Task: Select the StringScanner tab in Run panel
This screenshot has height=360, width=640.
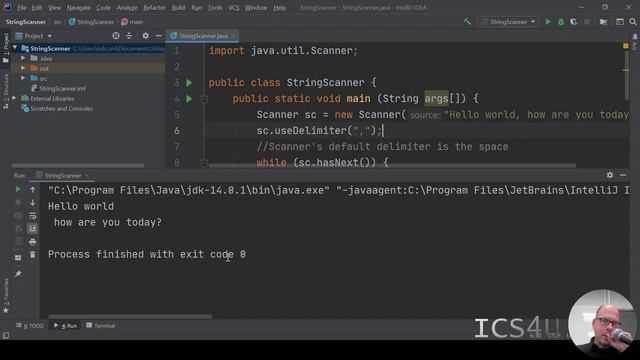Action: tap(62, 176)
